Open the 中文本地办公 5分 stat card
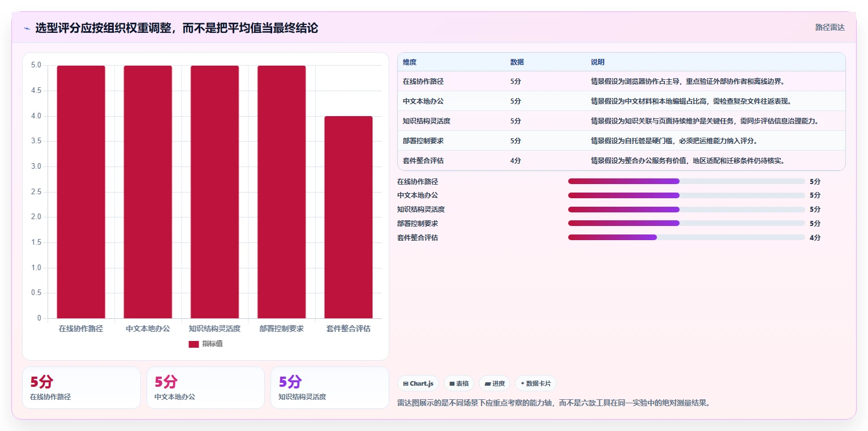868x431 pixels. click(205, 387)
